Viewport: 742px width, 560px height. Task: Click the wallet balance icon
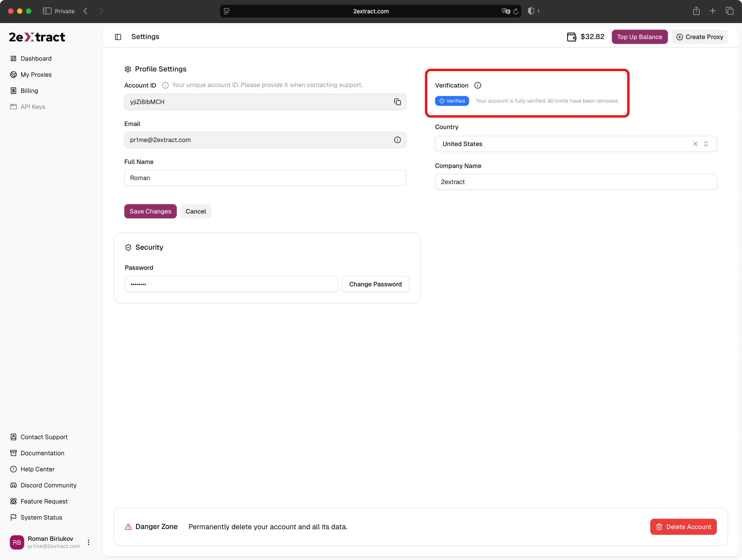pos(571,37)
